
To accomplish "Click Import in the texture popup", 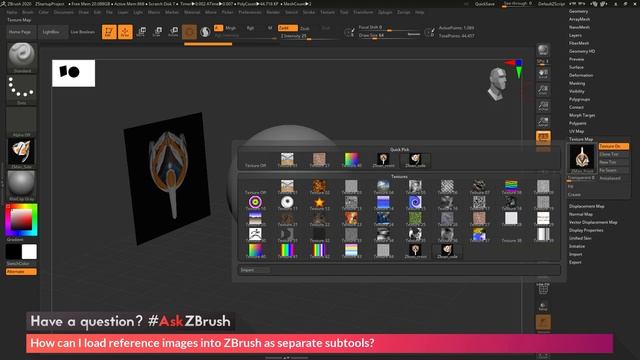I will point(254,270).
